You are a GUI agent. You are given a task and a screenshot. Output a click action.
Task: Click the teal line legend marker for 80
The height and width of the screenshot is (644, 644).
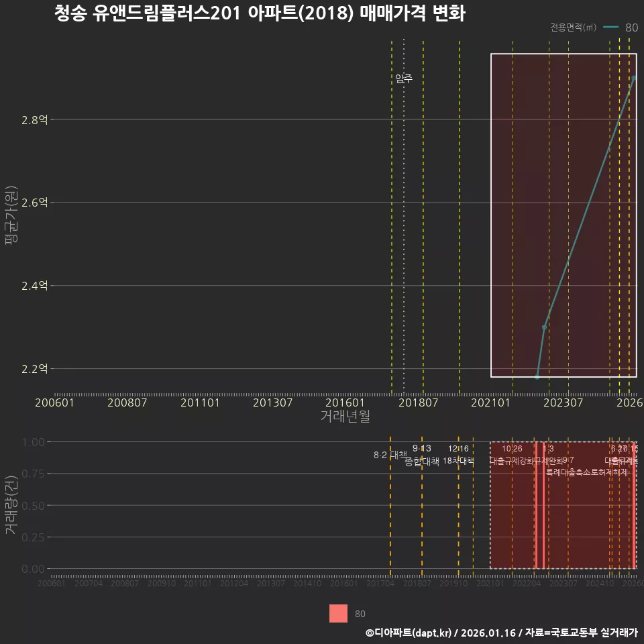coord(610,28)
